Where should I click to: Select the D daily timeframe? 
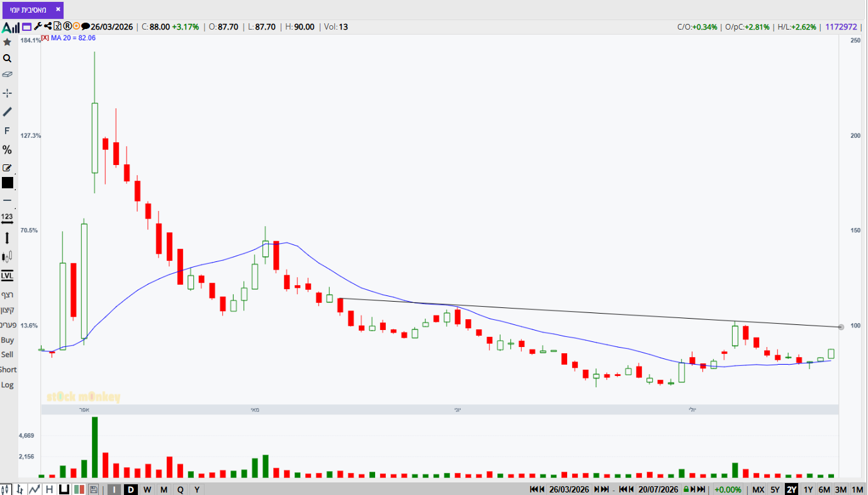pos(131,489)
